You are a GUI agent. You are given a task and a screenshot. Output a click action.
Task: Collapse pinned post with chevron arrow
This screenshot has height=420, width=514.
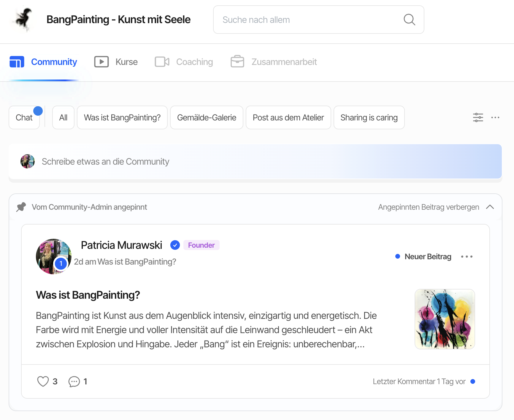(490, 207)
